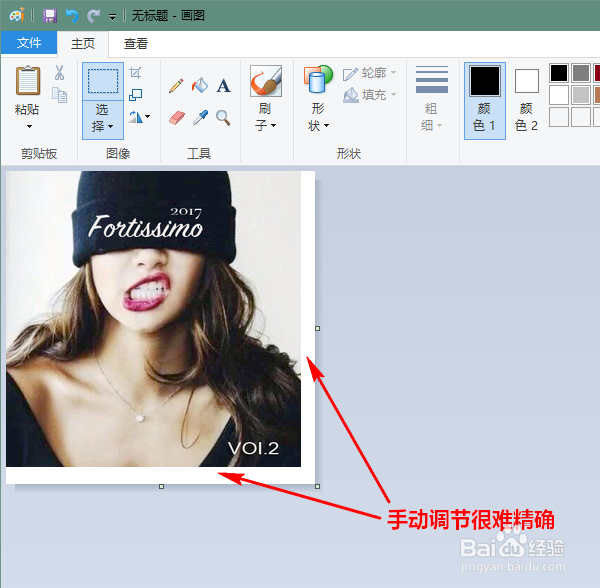Select the Fill with color bucket
600x588 pixels.
click(x=200, y=85)
